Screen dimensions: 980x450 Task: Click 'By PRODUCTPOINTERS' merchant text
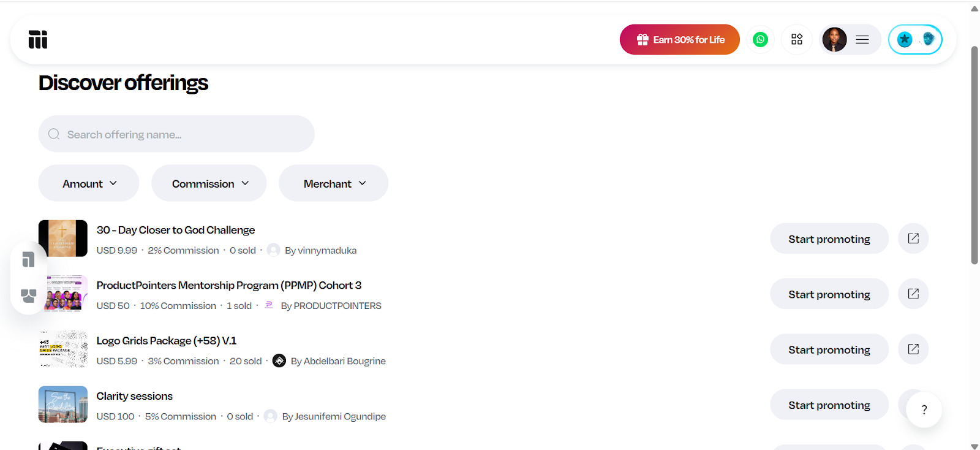tap(331, 305)
